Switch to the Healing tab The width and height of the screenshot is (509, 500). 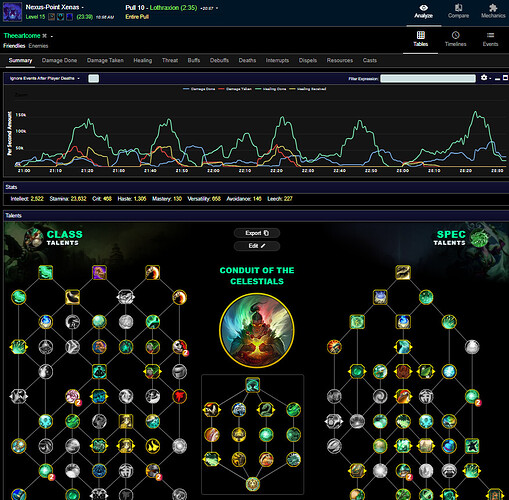point(143,60)
